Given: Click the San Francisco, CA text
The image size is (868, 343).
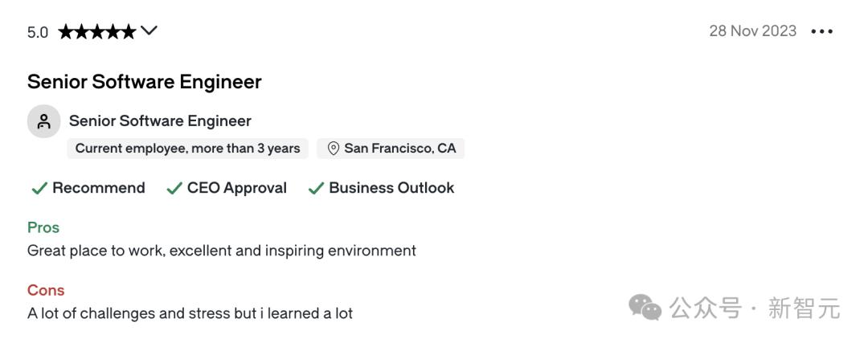Looking at the screenshot, I should click(x=399, y=149).
